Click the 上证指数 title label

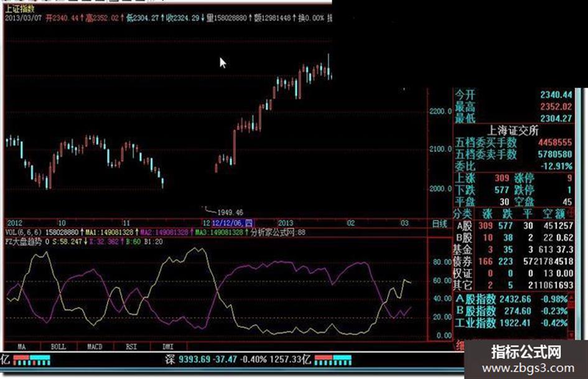pos(20,8)
